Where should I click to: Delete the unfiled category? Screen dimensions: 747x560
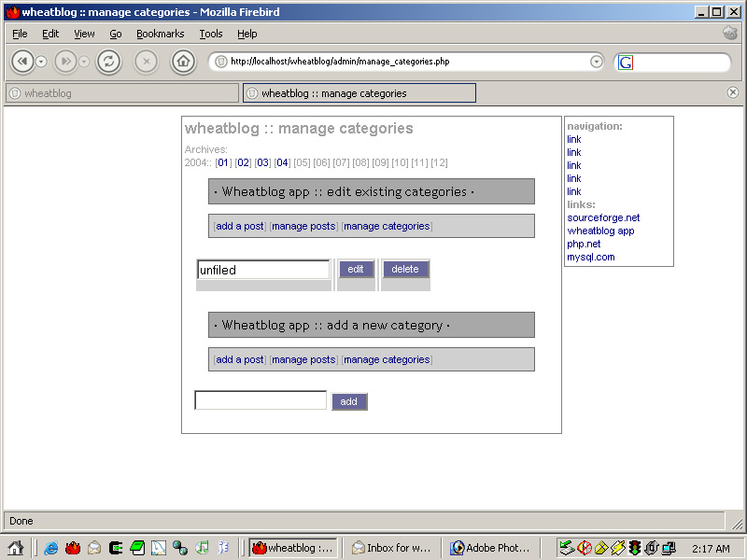tap(405, 270)
